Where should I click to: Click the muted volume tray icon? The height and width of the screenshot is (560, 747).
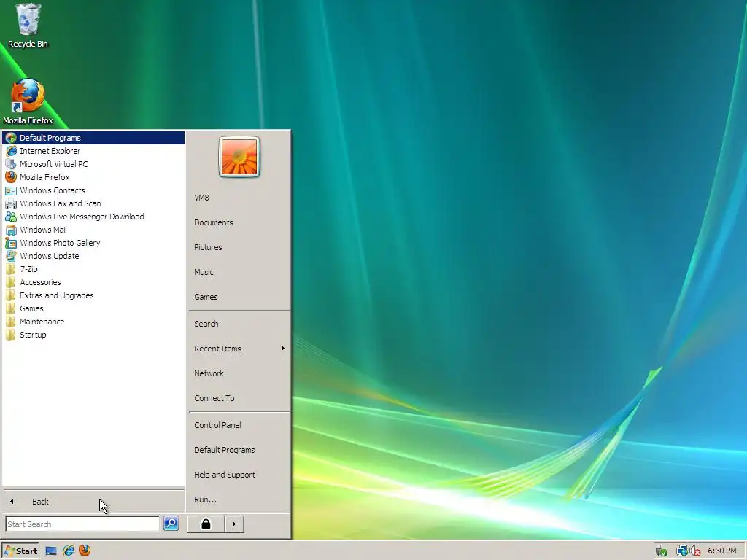coord(694,551)
